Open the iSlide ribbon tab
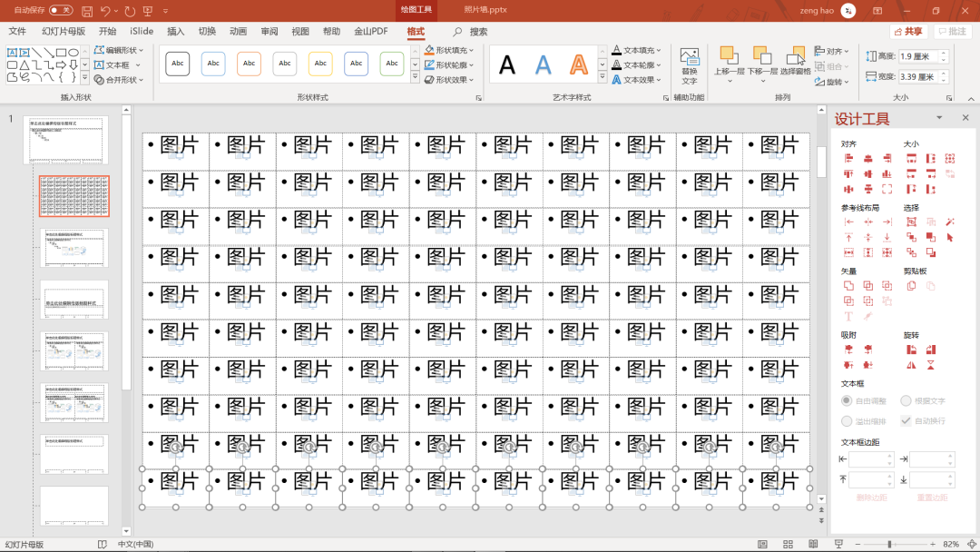 click(142, 31)
